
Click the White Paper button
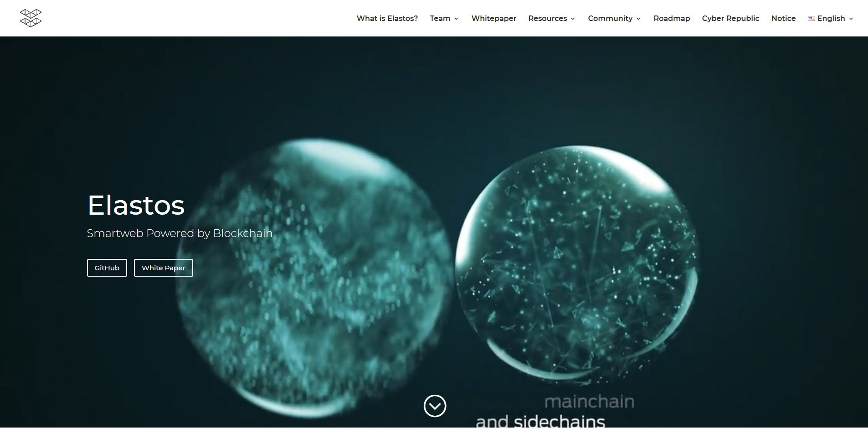pos(164,268)
